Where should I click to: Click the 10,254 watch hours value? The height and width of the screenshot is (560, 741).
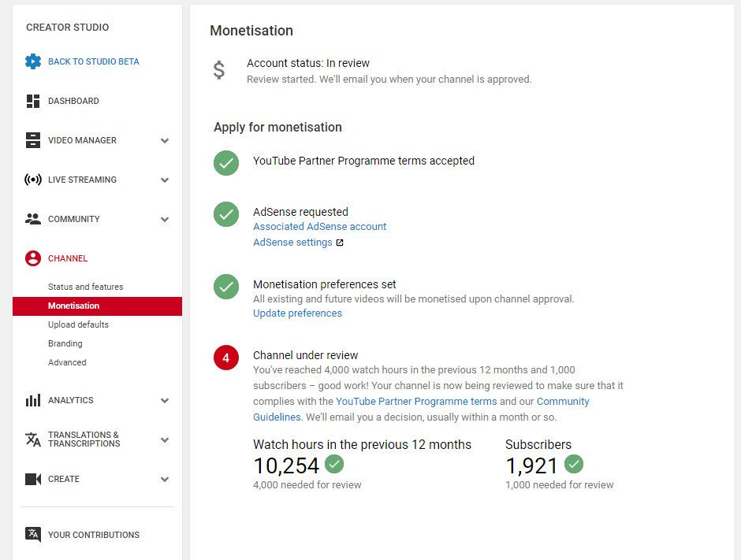(286, 465)
